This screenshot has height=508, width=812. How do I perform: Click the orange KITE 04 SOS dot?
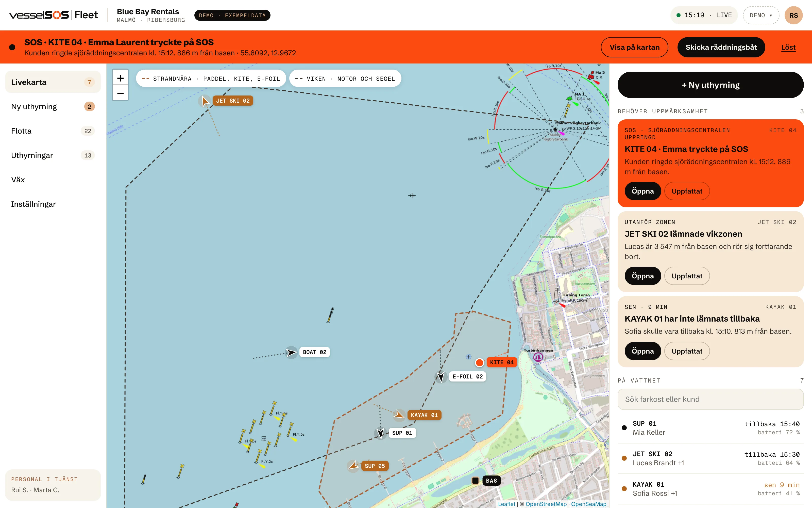480,362
